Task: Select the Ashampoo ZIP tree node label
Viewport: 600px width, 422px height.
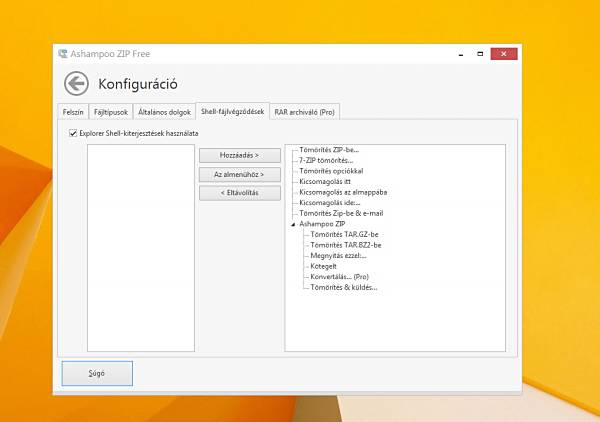Action: point(322,224)
